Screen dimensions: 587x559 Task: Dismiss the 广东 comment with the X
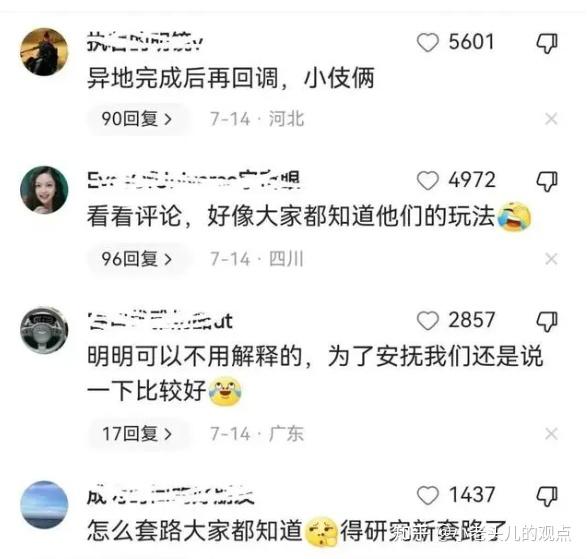coord(551,434)
